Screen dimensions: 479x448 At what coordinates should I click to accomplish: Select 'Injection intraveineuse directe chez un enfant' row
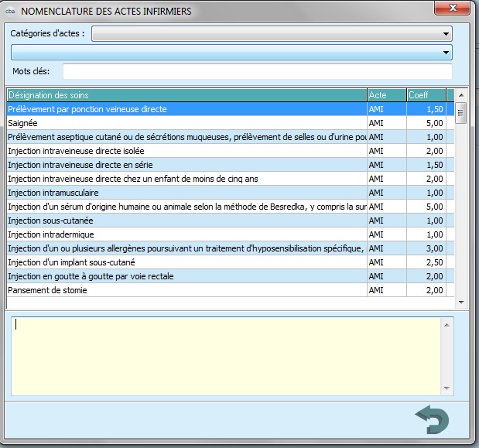pos(231,179)
